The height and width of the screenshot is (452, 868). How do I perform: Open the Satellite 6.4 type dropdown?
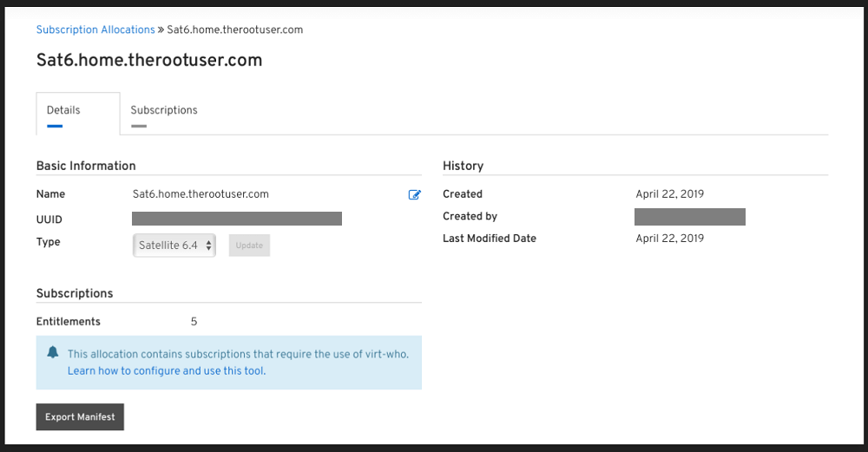click(175, 246)
